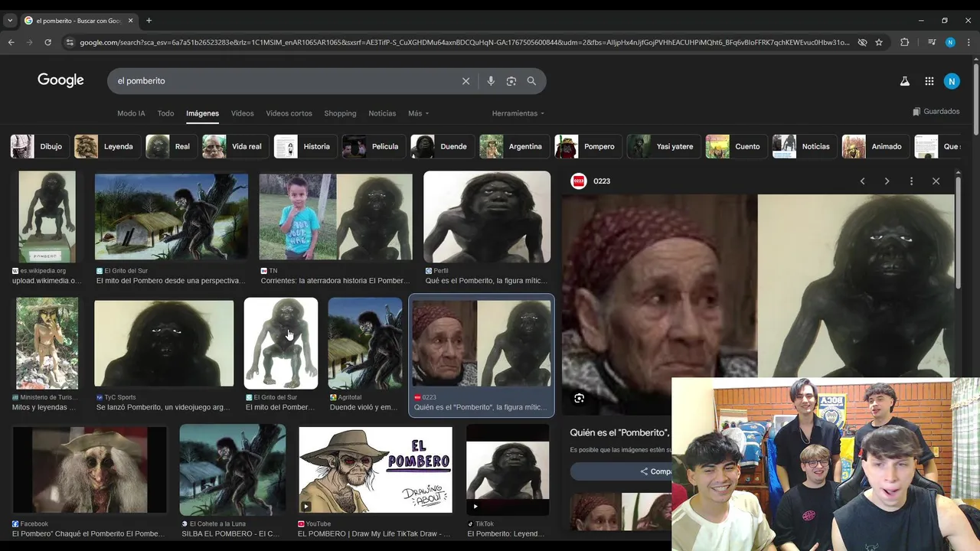
Task: Click the eye-slash icon in address bar
Action: point(862,42)
